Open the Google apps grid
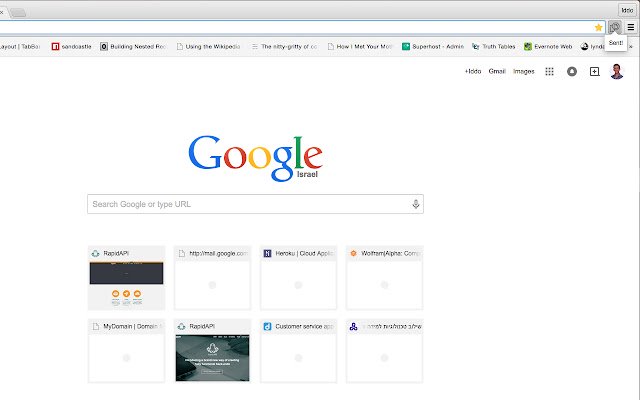This screenshot has width=640, height=400. 549,71
